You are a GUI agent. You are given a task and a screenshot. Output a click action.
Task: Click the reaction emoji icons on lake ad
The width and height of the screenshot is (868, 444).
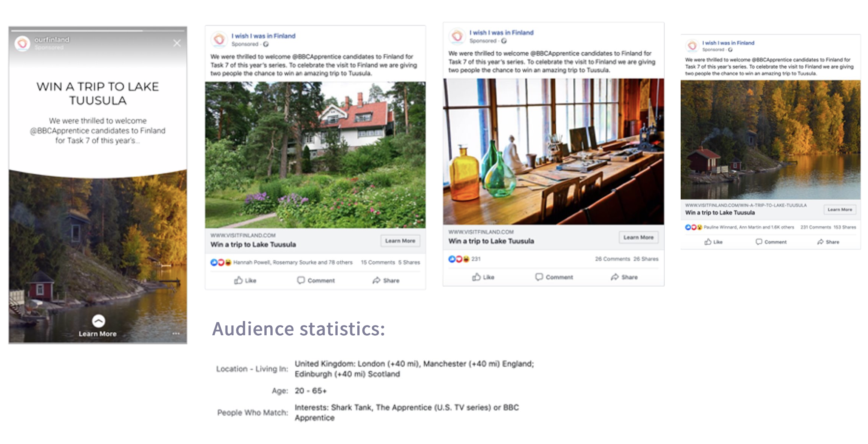pos(693,227)
